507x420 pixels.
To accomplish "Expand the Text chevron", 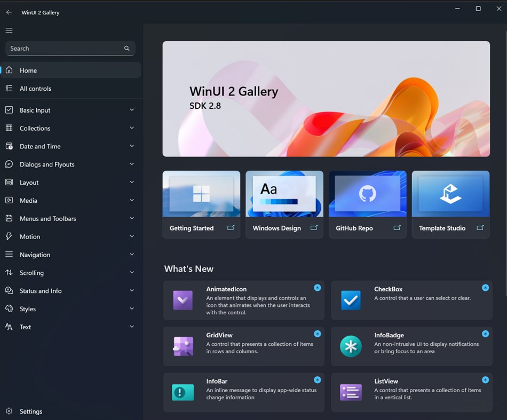I will click(x=132, y=327).
